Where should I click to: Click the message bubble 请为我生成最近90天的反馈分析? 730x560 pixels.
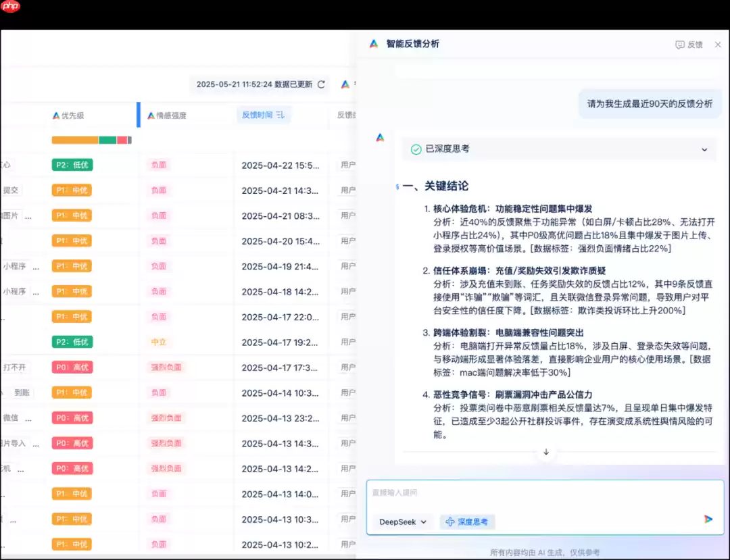(649, 102)
